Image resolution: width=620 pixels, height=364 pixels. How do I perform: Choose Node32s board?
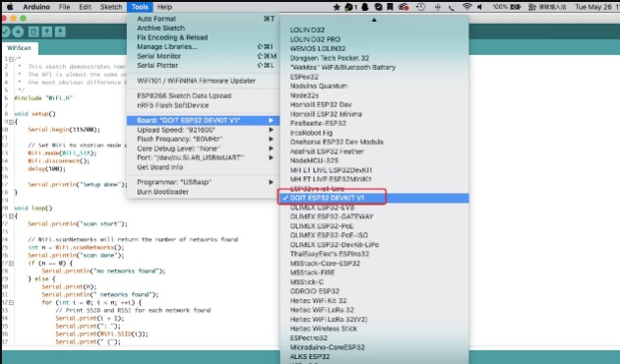click(x=304, y=95)
